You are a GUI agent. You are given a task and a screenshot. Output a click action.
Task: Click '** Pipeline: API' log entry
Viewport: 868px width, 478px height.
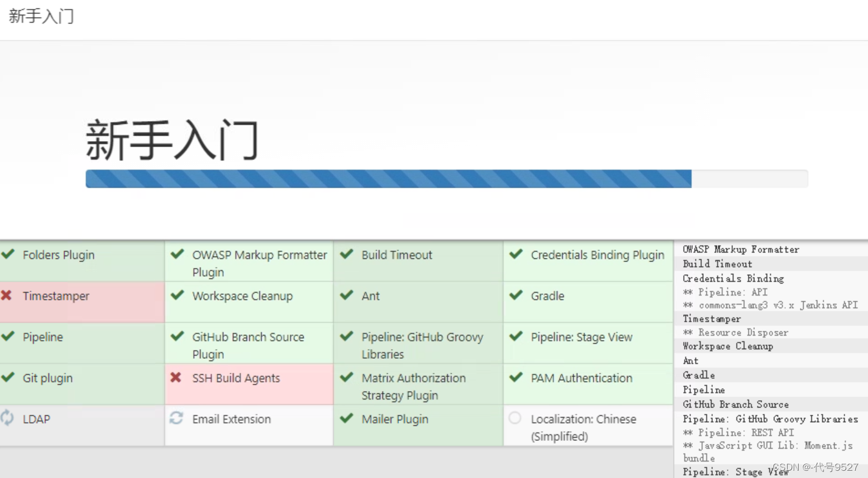[x=725, y=293]
